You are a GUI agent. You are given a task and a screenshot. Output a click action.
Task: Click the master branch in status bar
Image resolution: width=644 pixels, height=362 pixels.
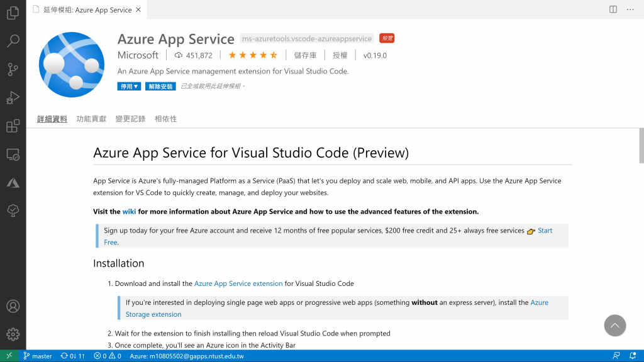coord(38,356)
